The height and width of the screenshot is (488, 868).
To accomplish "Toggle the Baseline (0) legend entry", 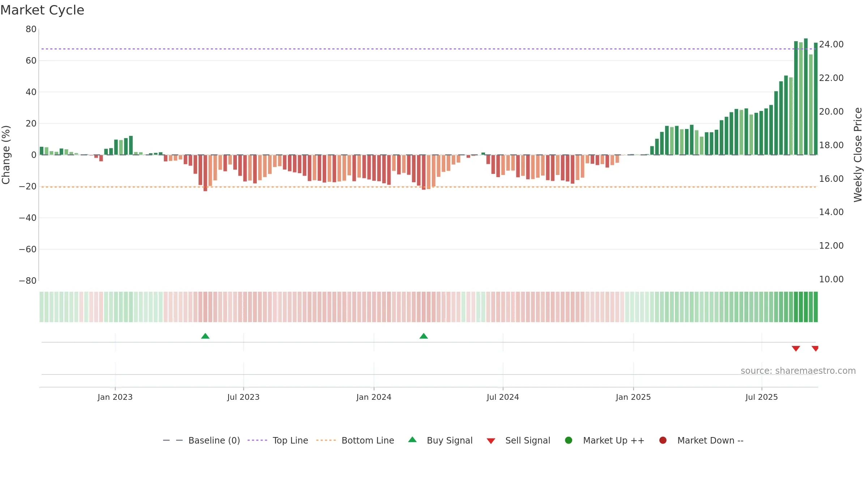I will pos(201,440).
